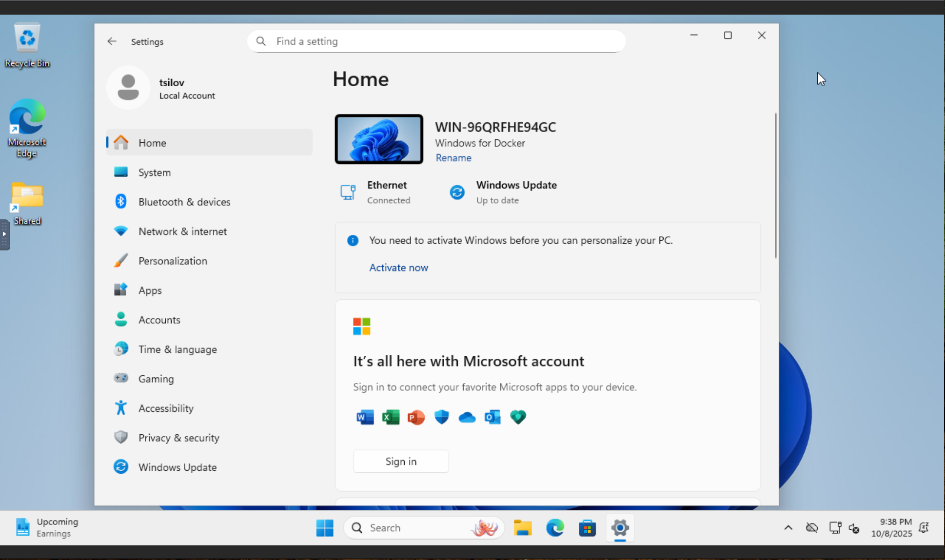The image size is (945, 560).
Task: Click the back arrow in Settings
Action: (x=112, y=41)
